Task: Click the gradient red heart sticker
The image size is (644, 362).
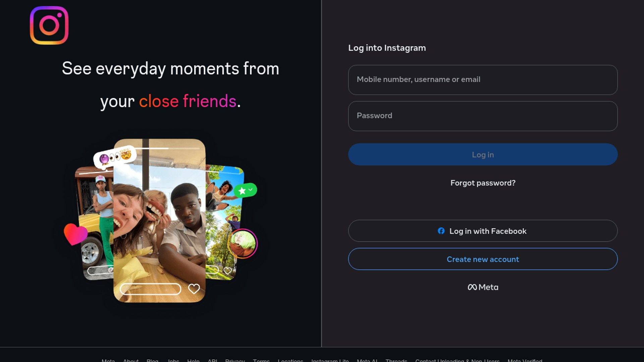Action: 75,234
